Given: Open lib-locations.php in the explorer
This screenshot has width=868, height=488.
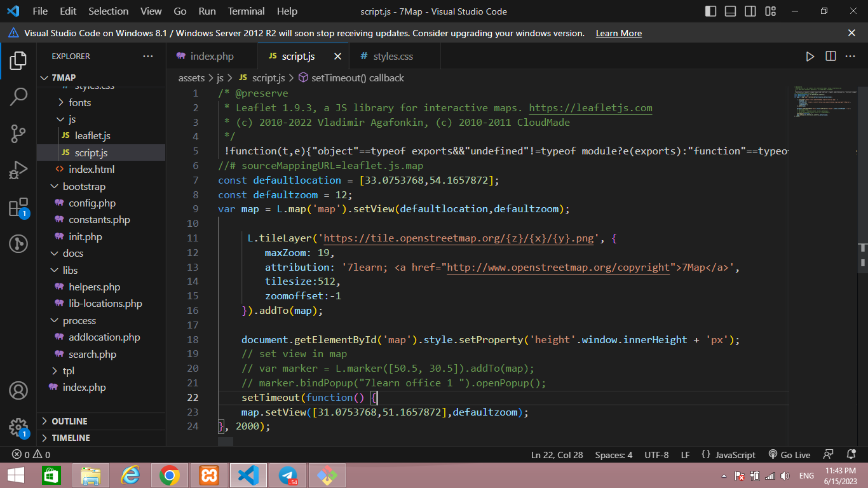Looking at the screenshot, I should coord(105,304).
